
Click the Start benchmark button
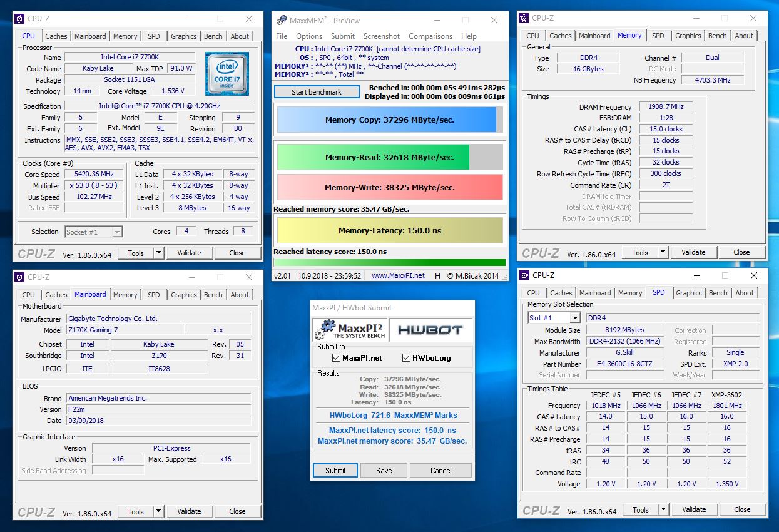[317, 92]
